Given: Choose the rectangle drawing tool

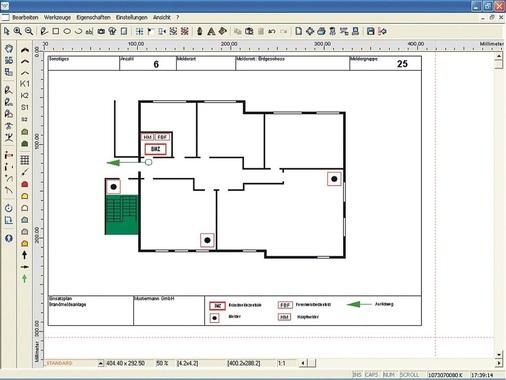Looking at the screenshot, I should click(56, 31).
